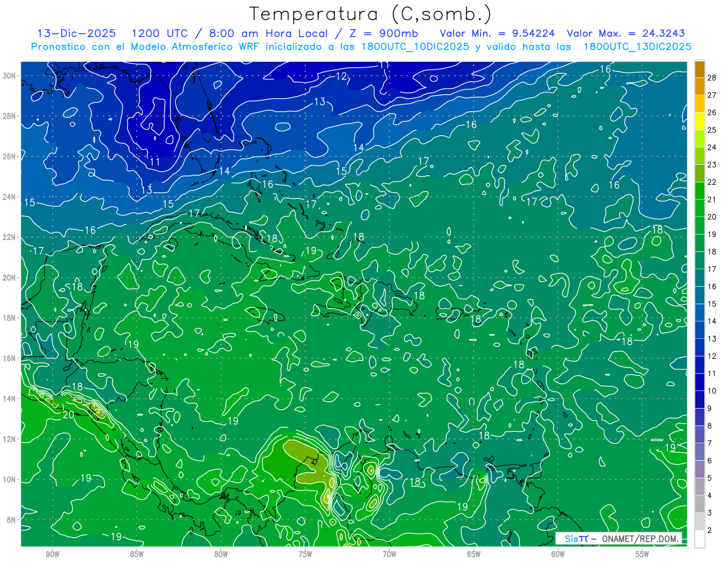Screen dimensions: 728x562
Task: Click the "Temperatura (C,somb.)" map title
Action: coord(371,15)
